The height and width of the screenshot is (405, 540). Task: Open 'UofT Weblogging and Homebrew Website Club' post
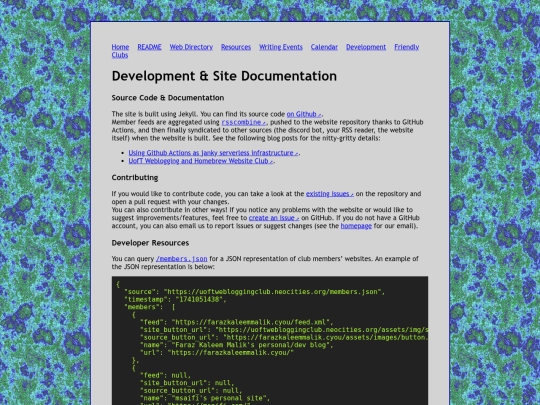click(201, 161)
